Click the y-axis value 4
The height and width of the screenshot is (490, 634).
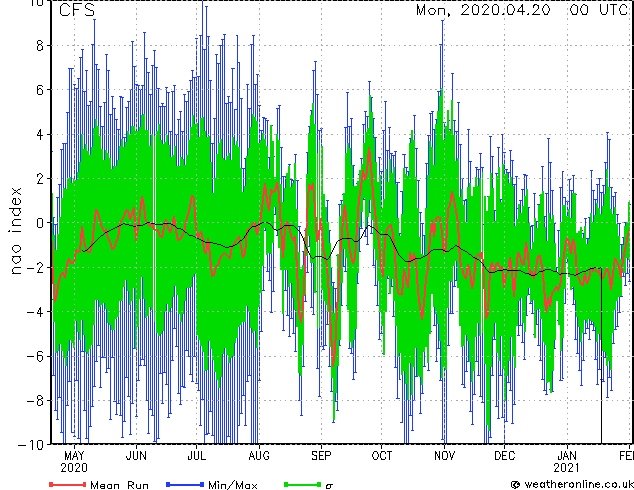40,135
